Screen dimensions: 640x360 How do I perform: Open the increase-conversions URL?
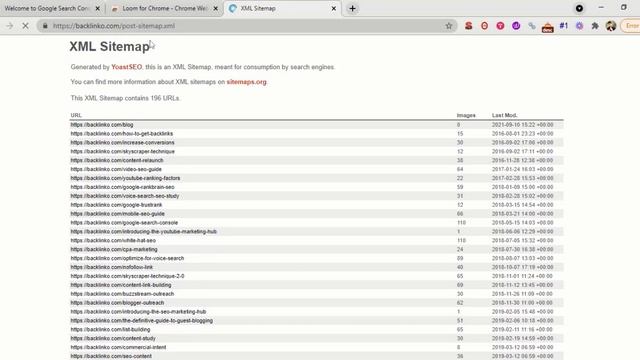[122, 142]
